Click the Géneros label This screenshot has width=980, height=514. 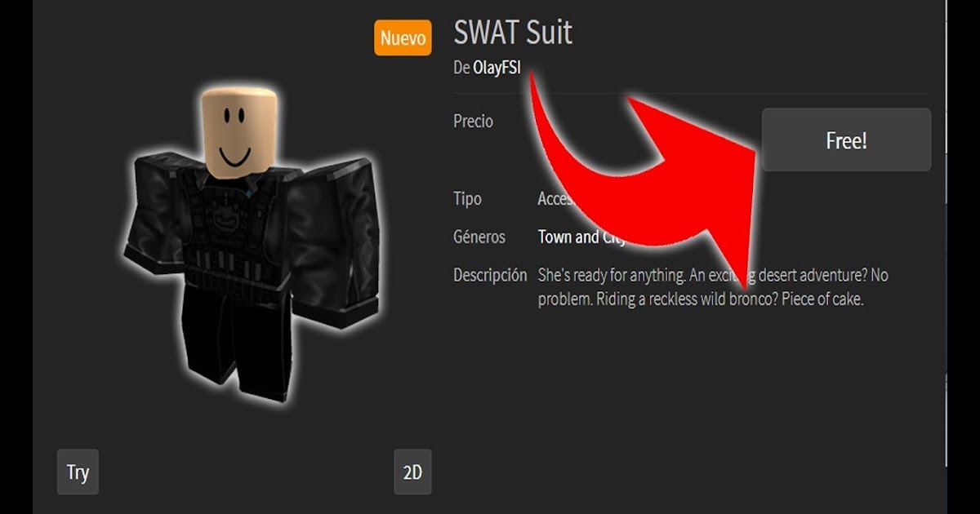tap(479, 237)
